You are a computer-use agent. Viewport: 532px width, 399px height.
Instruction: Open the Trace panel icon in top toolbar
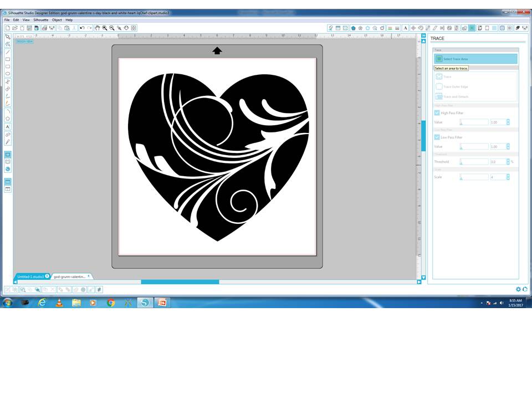(x=472, y=27)
